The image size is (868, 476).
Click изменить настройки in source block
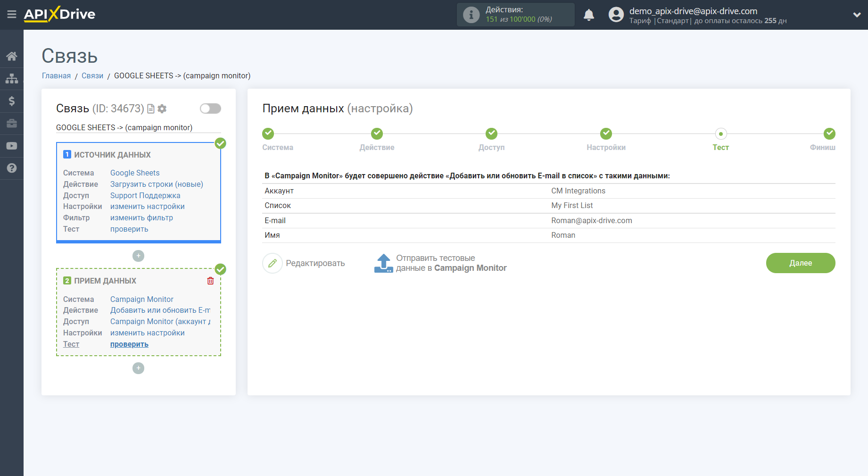tap(148, 206)
